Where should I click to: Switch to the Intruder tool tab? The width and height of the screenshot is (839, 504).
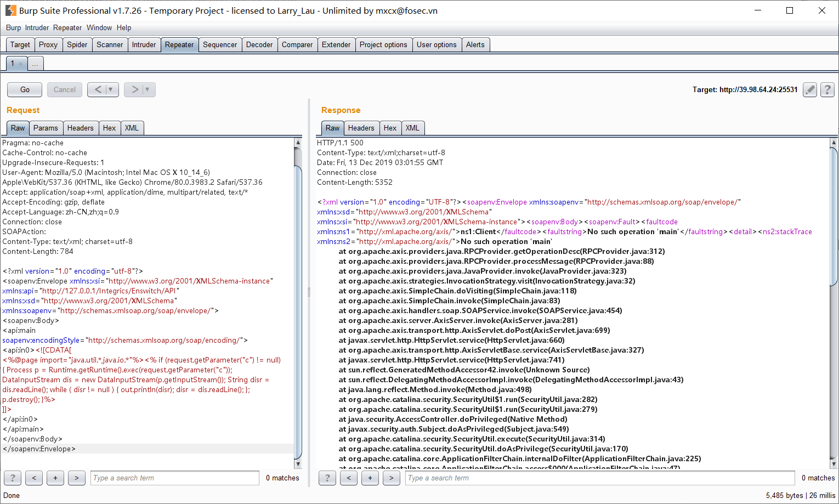point(144,45)
